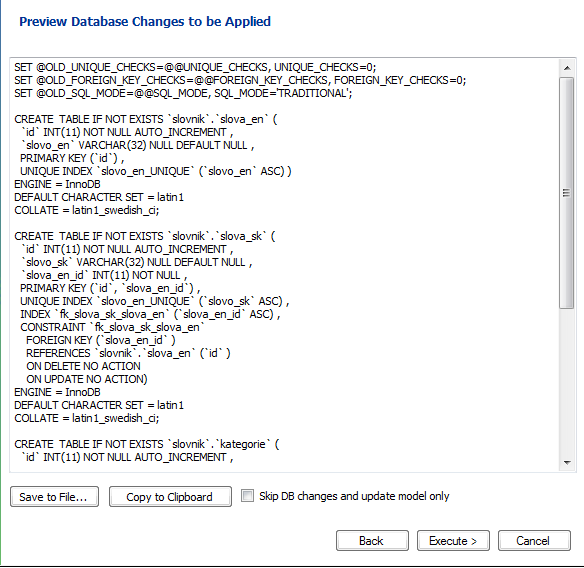Click the SET @OLD_SQL_MODE line

coord(183,93)
